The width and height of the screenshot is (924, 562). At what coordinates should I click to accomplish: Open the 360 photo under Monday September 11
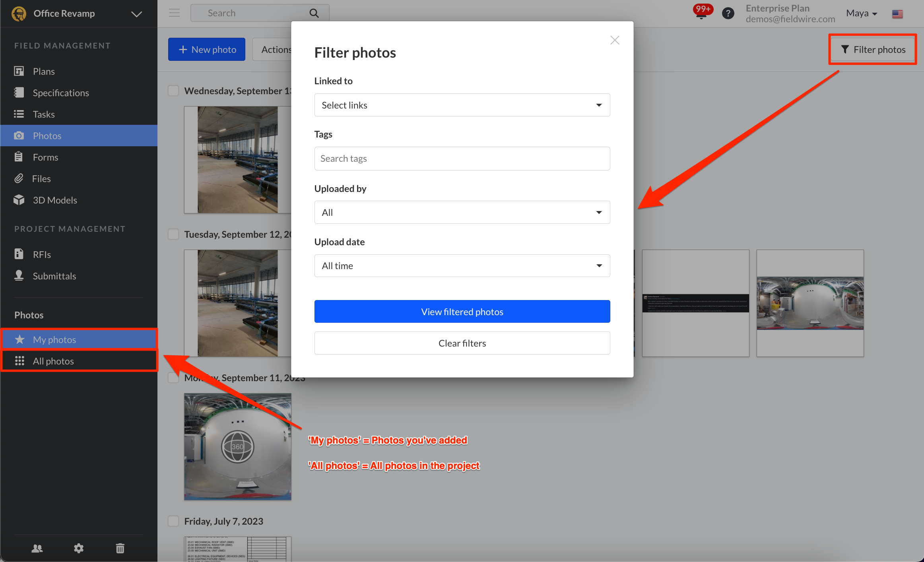point(238,447)
